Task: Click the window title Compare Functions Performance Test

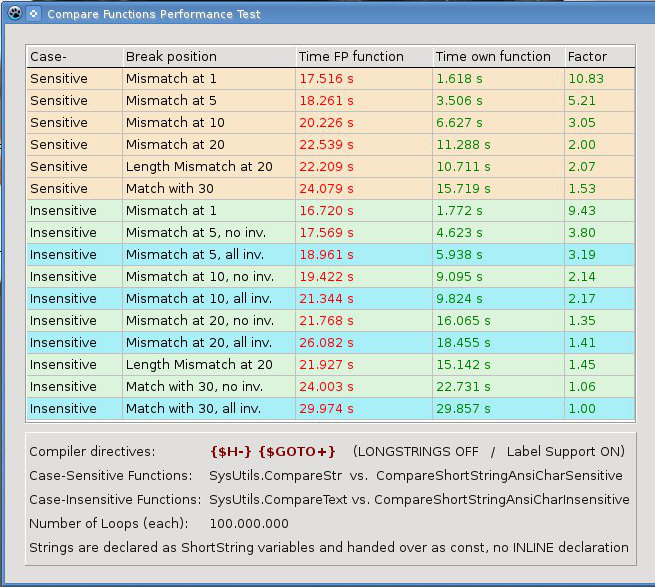Action: click(154, 14)
